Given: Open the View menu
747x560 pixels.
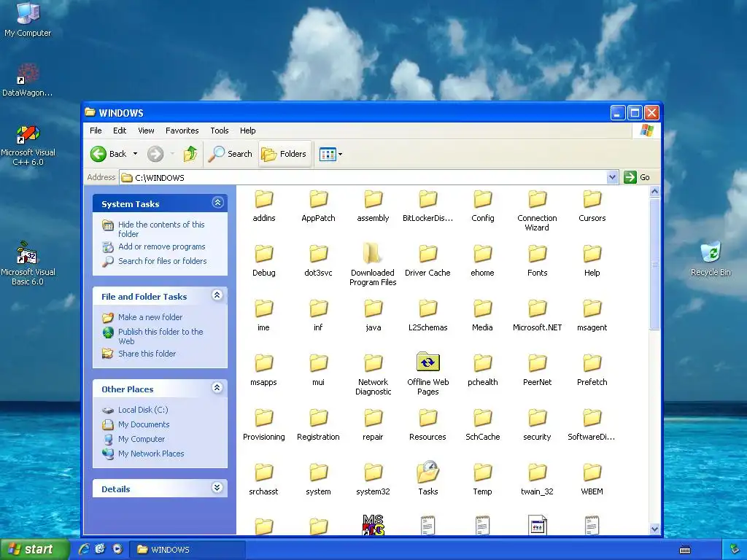Looking at the screenshot, I should pos(146,131).
